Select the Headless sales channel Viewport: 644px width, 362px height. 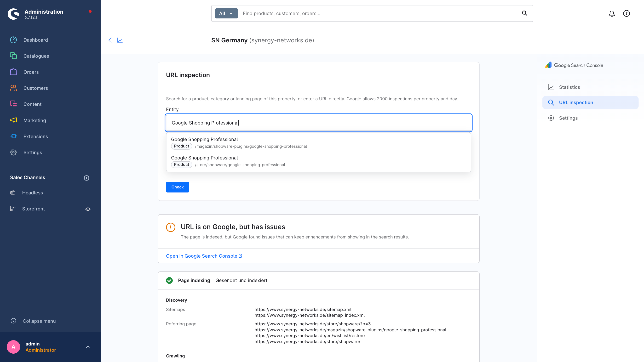tap(32, 193)
